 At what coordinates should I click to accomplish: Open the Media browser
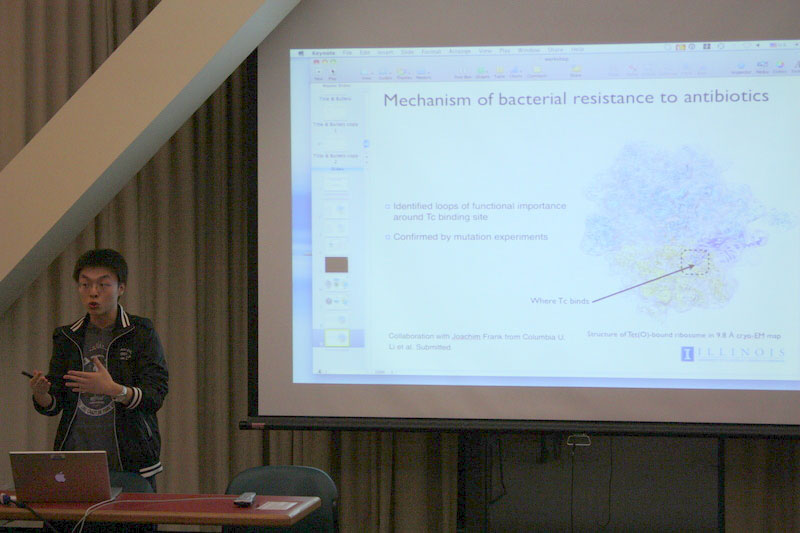point(762,69)
